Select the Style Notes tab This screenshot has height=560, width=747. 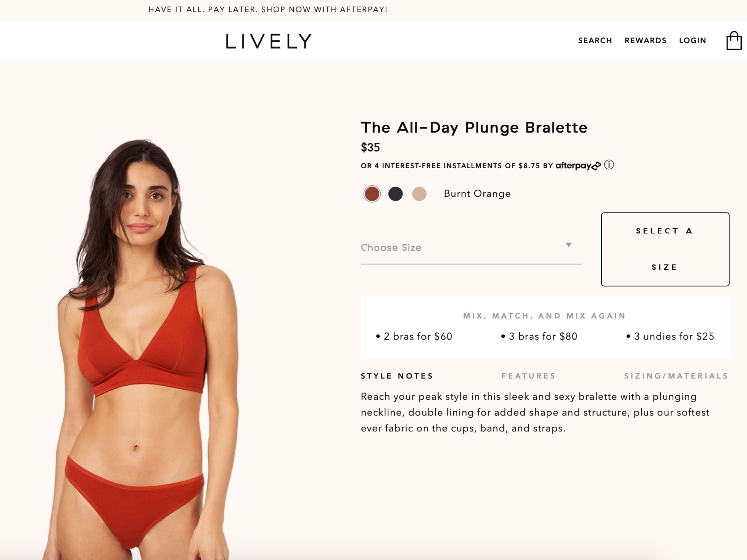tap(397, 376)
